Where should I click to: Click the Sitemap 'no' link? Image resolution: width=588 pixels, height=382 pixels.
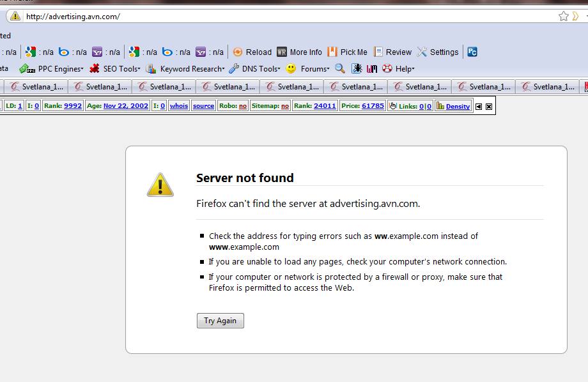point(285,105)
